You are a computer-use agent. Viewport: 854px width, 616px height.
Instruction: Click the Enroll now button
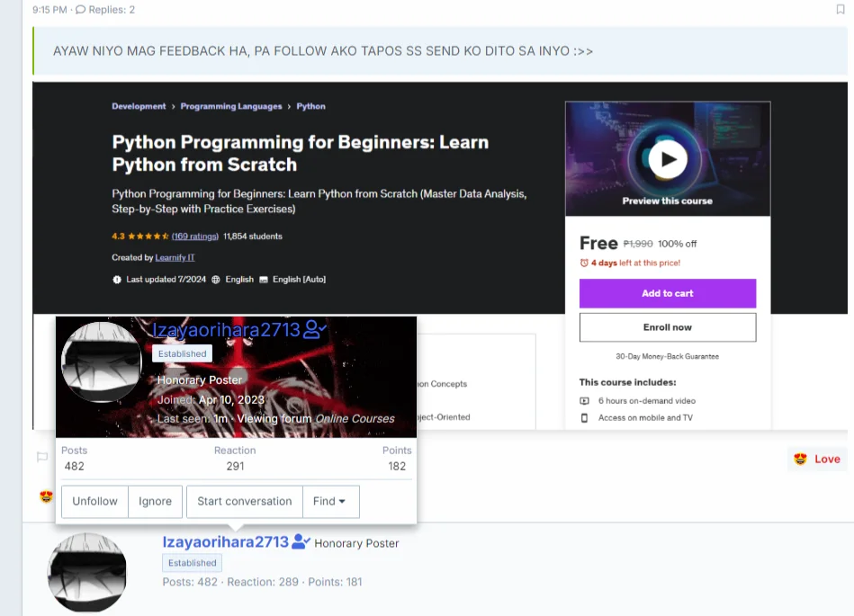point(668,327)
